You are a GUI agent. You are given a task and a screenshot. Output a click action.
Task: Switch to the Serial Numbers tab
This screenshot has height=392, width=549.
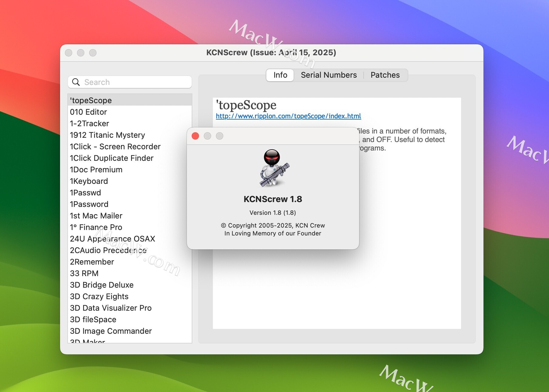click(x=329, y=75)
